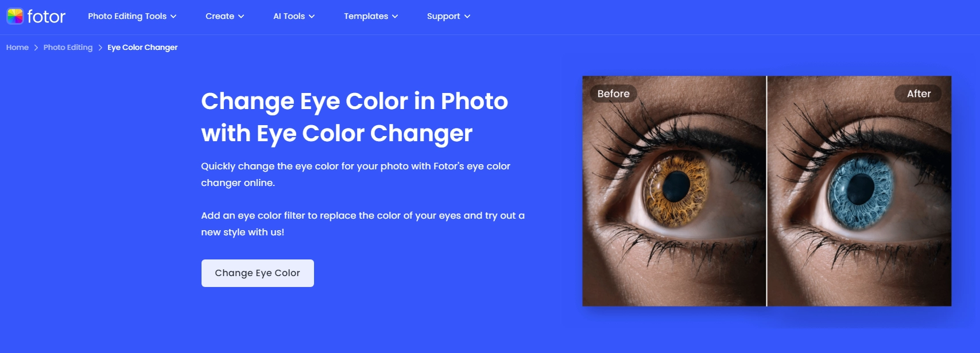The width and height of the screenshot is (980, 353).
Task: Click the Before label on image
Action: tap(613, 94)
